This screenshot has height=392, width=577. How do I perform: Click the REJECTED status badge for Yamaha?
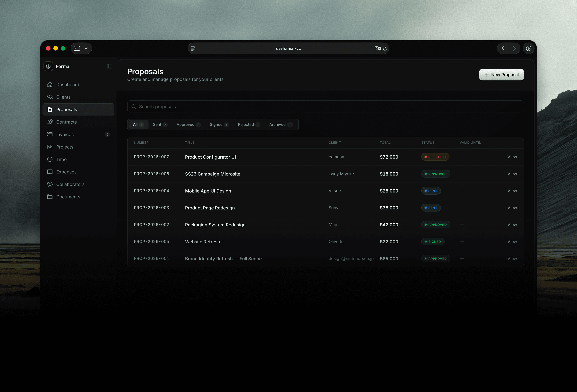click(x=435, y=157)
